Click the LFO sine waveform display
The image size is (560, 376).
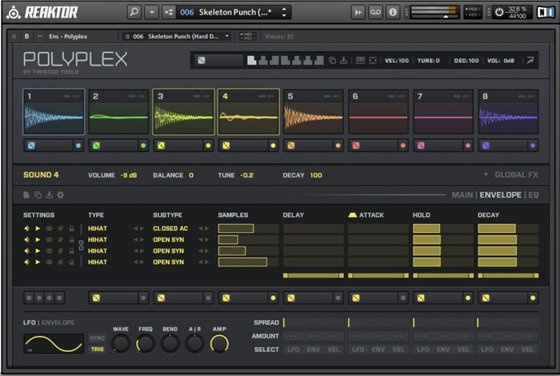tap(54, 344)
